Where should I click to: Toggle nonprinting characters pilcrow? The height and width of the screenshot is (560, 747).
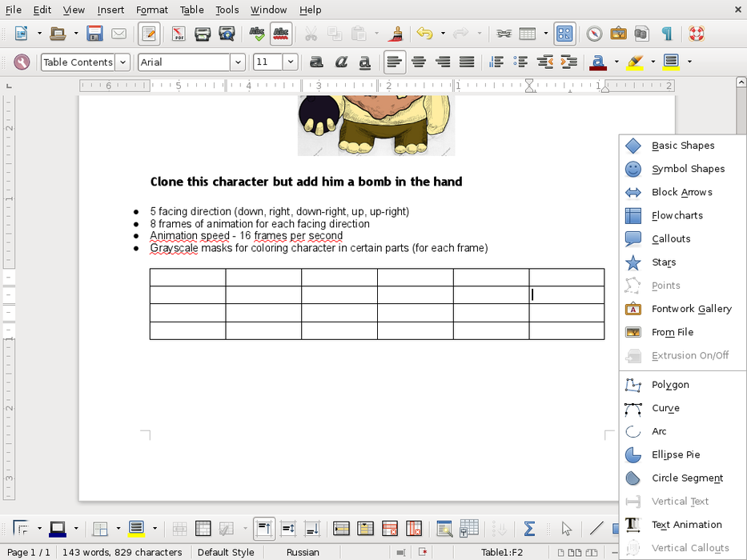click(666, 34)
